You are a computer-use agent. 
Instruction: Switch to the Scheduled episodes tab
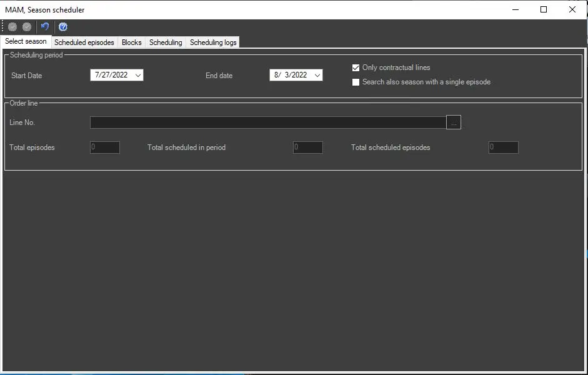pyautogui.click(x=84, y=42)
